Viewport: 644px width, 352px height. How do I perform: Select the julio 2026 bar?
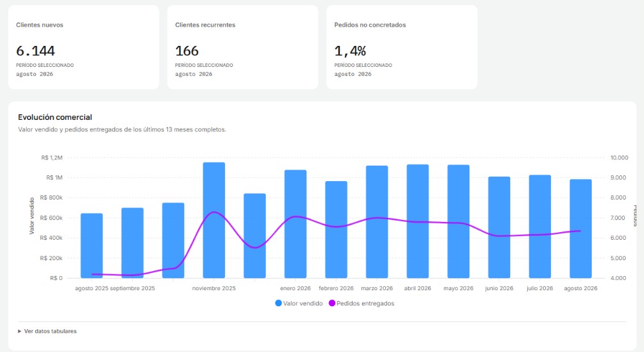539,227
